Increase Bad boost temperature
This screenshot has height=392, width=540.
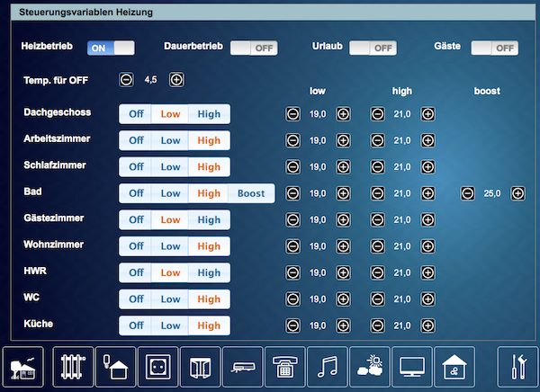(x=518, y=193)
